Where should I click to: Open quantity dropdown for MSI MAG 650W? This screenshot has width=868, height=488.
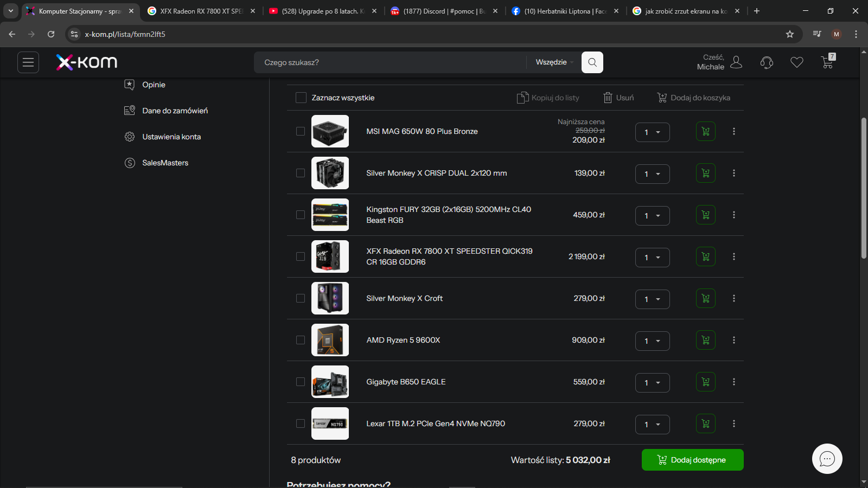click(x=653, y=132)
